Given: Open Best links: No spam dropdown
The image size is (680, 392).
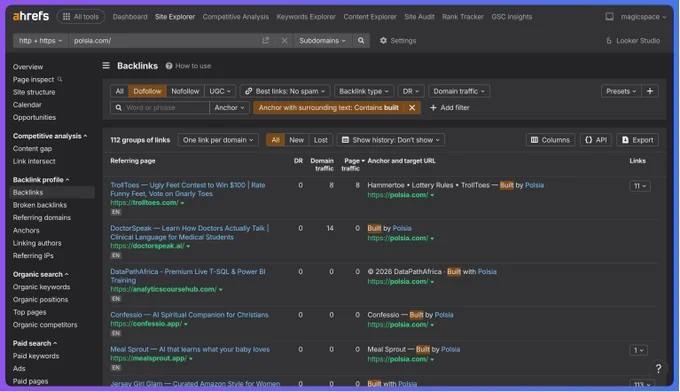Looking at the screenshot, I should (285, 91).
